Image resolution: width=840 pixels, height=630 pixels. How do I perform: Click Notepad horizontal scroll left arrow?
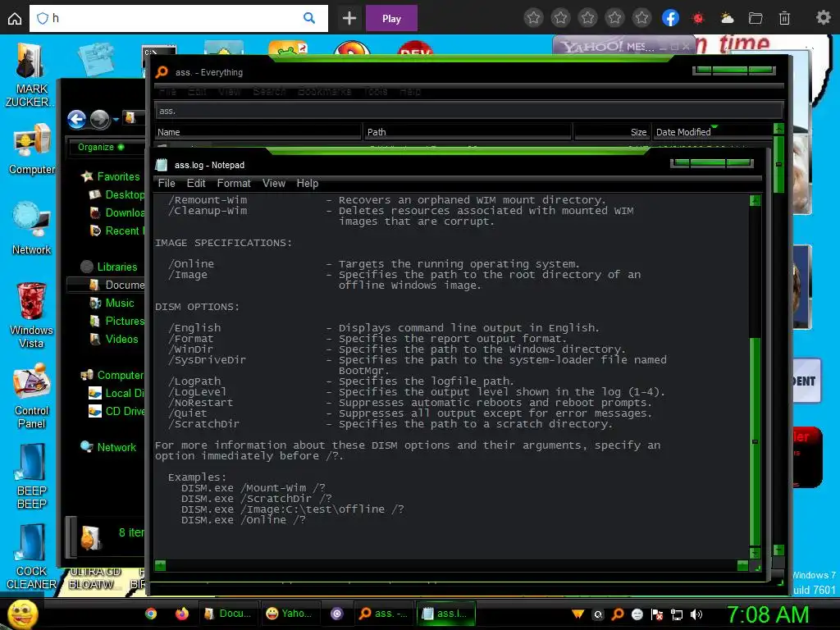click(160, 566)
